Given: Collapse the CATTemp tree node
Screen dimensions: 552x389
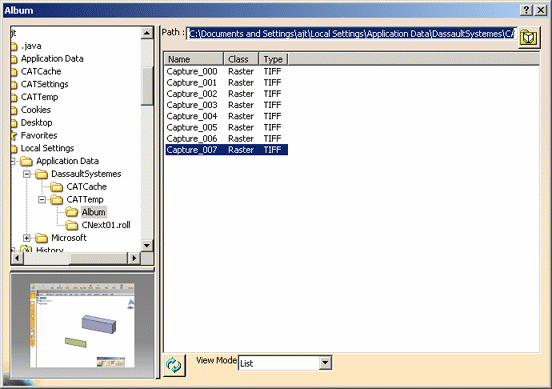Looking at the screenshot, I should point(42,200).
